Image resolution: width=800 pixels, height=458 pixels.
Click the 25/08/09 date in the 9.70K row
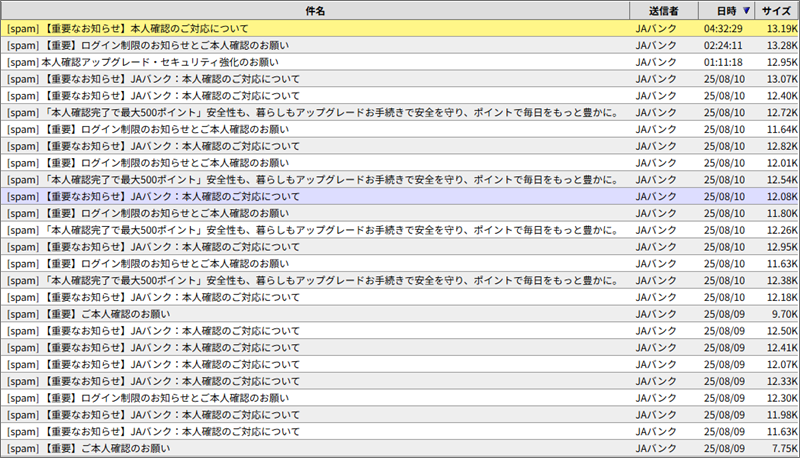tap(724, 315)
